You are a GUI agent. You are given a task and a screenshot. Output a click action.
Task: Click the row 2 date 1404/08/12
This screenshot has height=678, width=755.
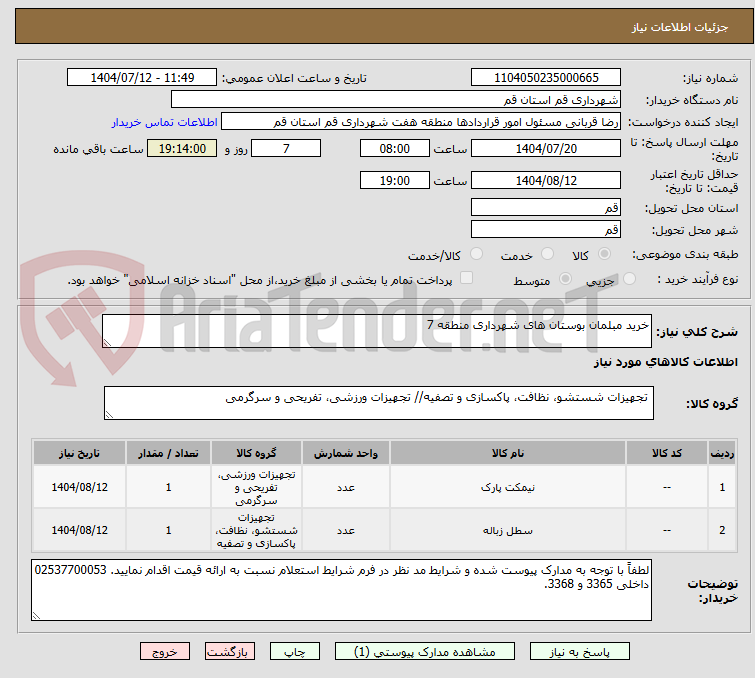[79, 530]
